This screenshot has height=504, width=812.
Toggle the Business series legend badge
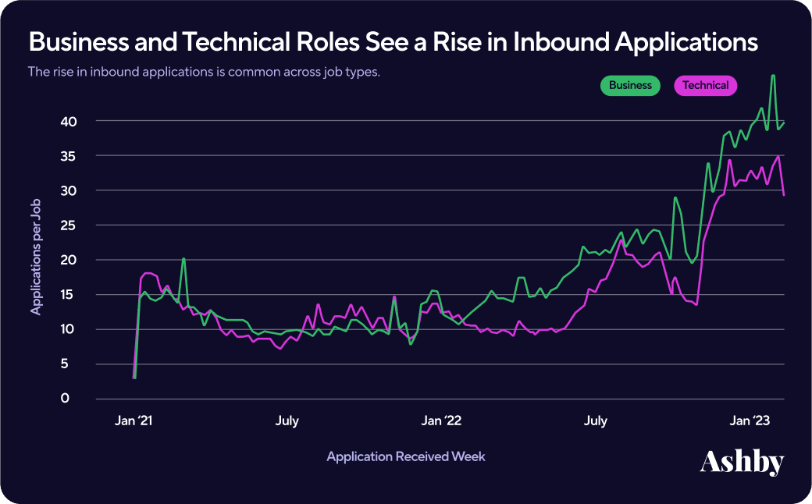point(630,86)
